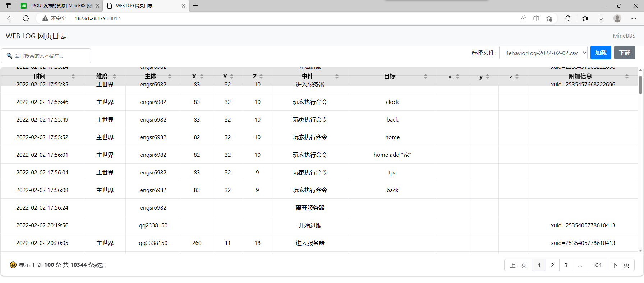This screenshot has width=644, height=283.
Task: Click the browser address bar URL
Action: (x=98, y=18)
